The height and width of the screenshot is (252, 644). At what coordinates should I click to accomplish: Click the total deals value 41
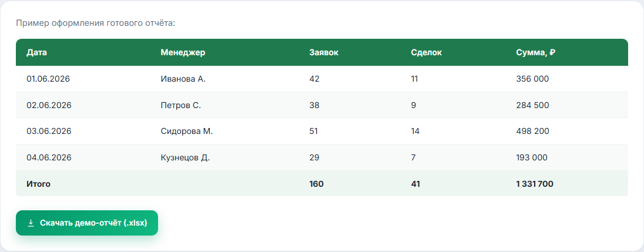click(415, 184)
